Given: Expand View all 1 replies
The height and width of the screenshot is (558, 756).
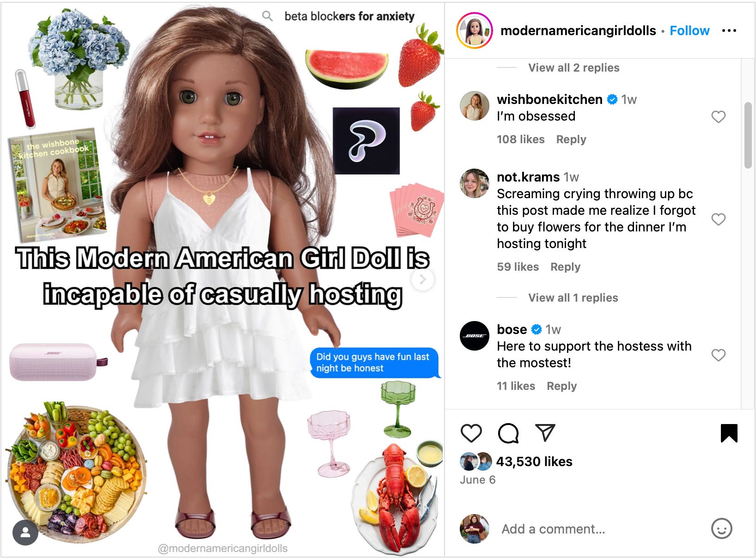Looking at the screenshot, I should pyautogui.click(x=573, y=297).
